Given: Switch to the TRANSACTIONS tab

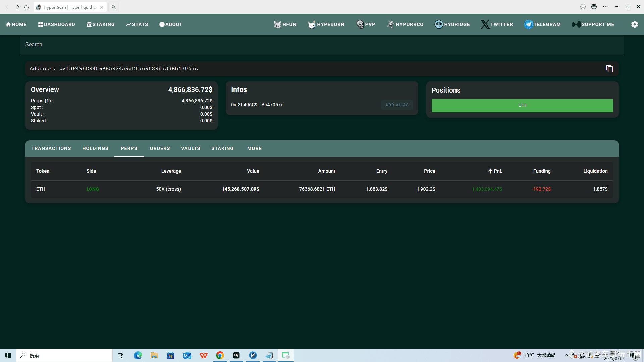Looking at the screenshot, I should click(51, 148).
